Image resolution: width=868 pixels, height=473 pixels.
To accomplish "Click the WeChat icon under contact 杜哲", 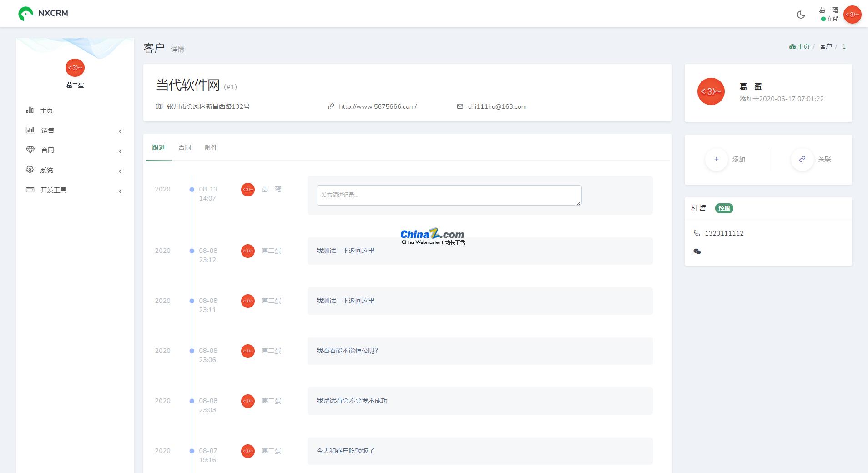I will coord(697,251).
